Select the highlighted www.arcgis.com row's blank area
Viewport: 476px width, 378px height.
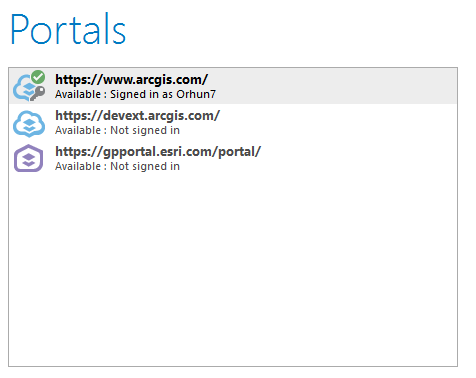[333, 86]
